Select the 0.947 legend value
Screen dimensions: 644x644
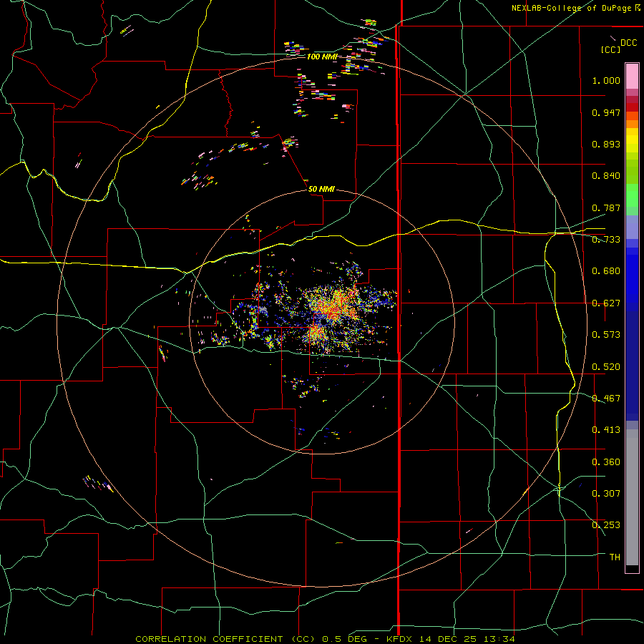[606, 112]
